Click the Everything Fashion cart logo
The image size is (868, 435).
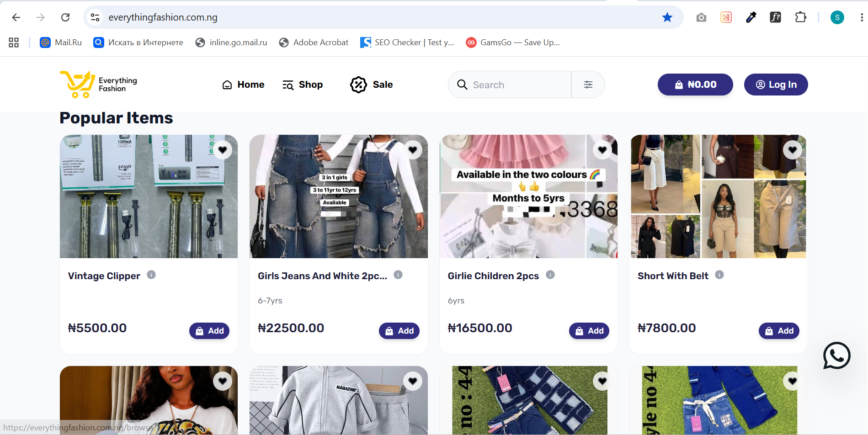tap(98, 85)
